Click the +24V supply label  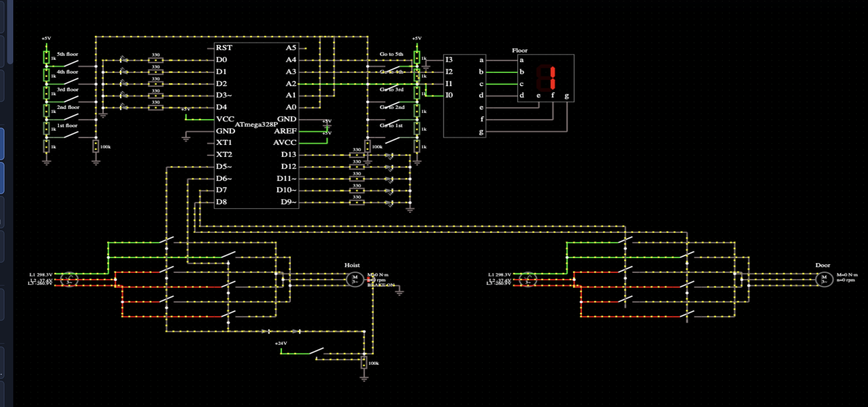coord(281,343)
